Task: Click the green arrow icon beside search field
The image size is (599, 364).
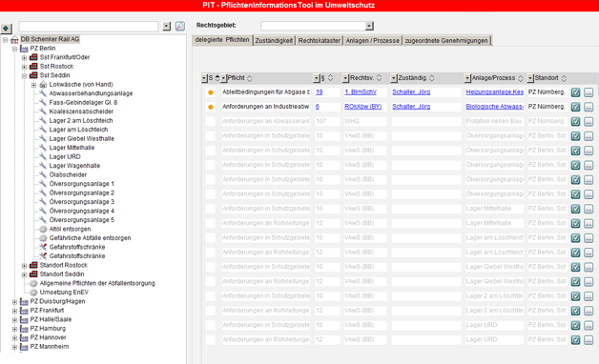Action: [x=6, y=29]
